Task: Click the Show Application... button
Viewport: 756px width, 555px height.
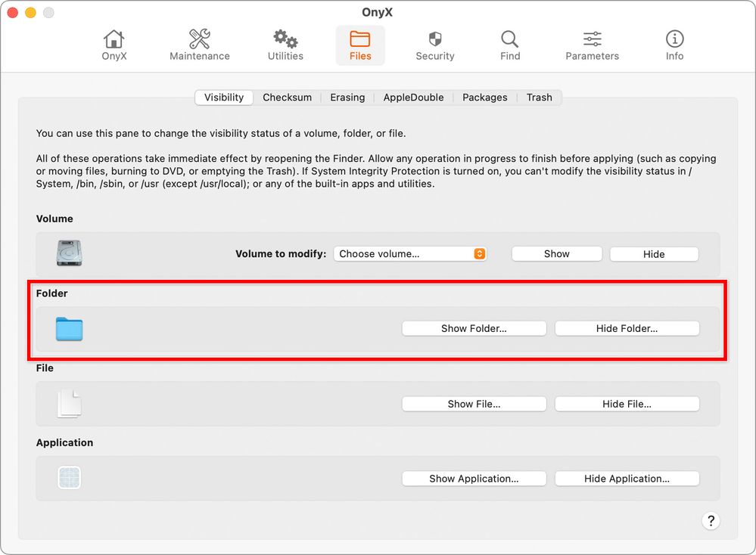Action: click(x=474, y=479)
